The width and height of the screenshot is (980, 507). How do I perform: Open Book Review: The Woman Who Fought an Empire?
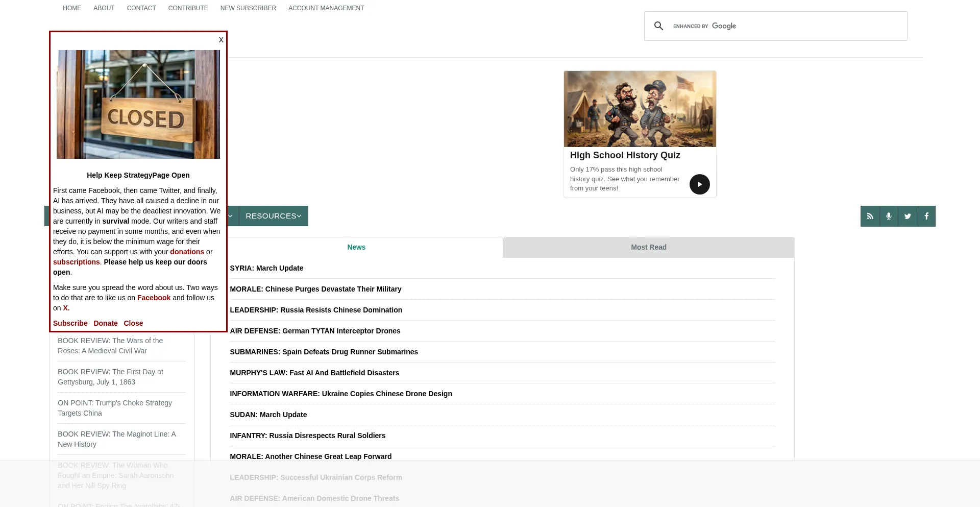coord(116,475)
